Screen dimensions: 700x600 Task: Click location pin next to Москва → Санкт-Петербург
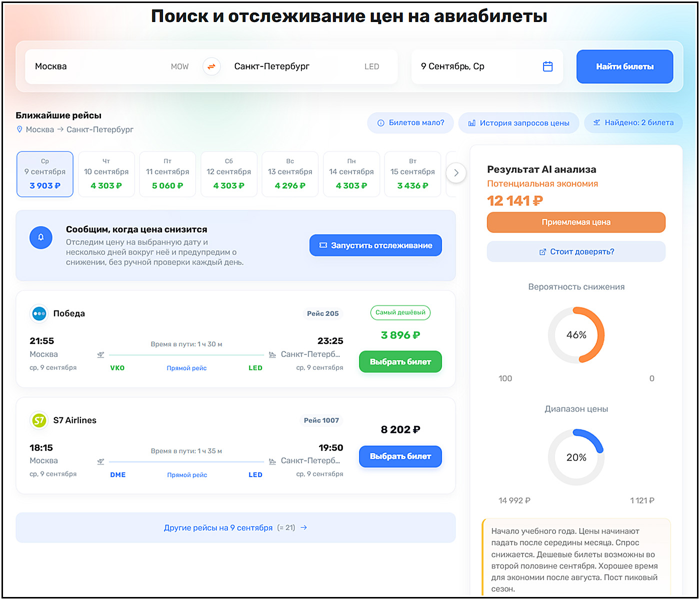click(19, 129)
